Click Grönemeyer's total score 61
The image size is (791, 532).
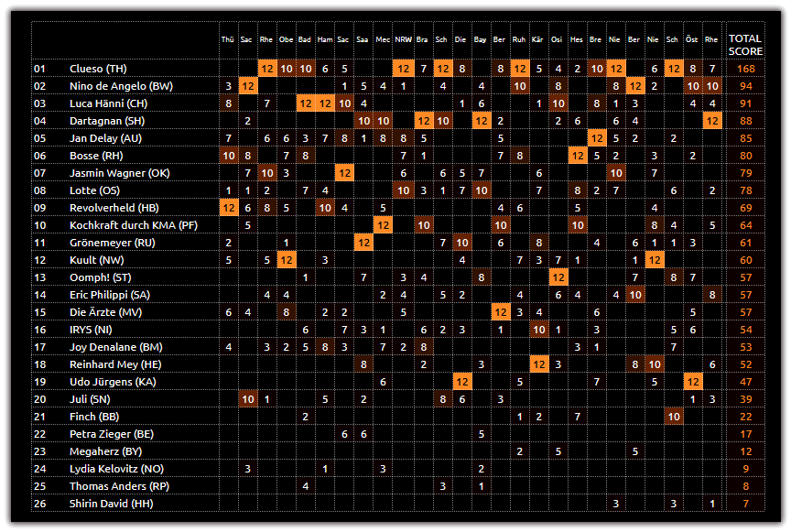tap(745, 243)
